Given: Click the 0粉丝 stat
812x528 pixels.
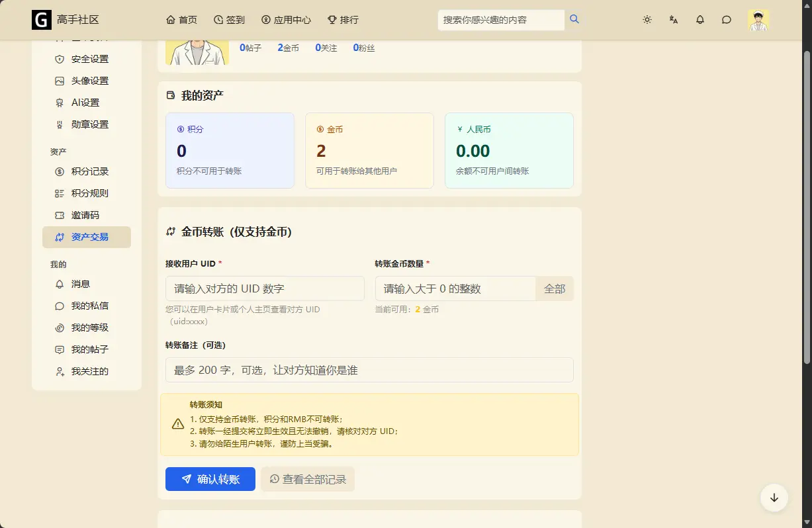Looking at the screenshot, I should pos(364,48).
